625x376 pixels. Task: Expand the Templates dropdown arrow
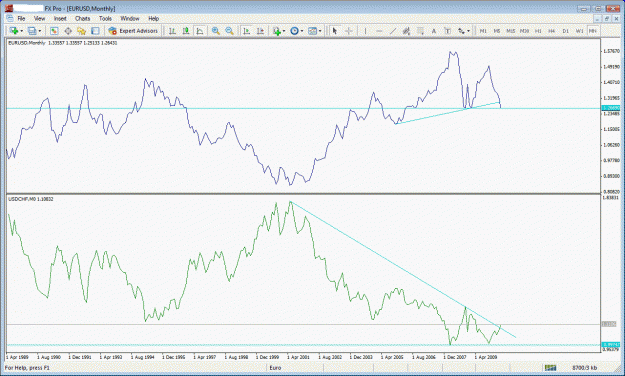[x=320, y=31]
